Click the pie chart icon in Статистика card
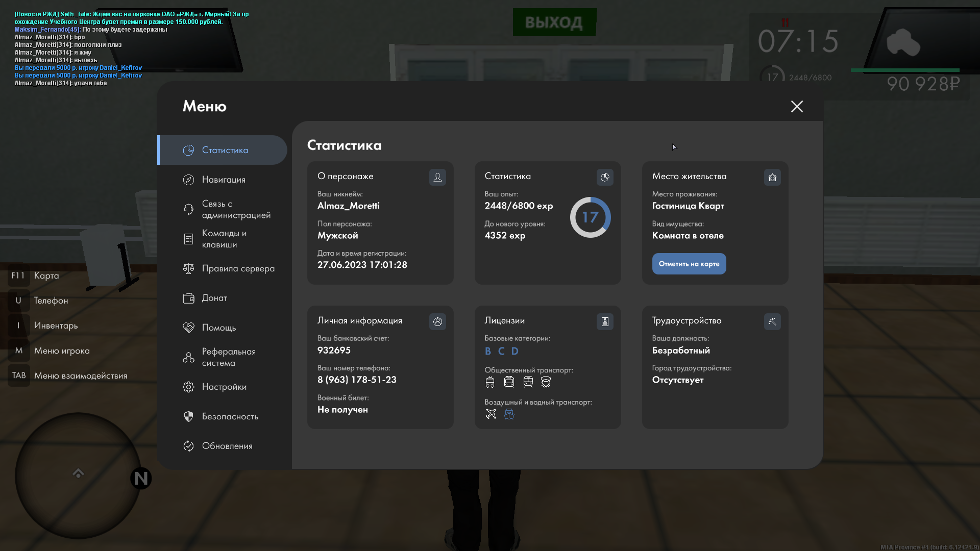Screen dimensions: 980x551 [x=605, y=177]
